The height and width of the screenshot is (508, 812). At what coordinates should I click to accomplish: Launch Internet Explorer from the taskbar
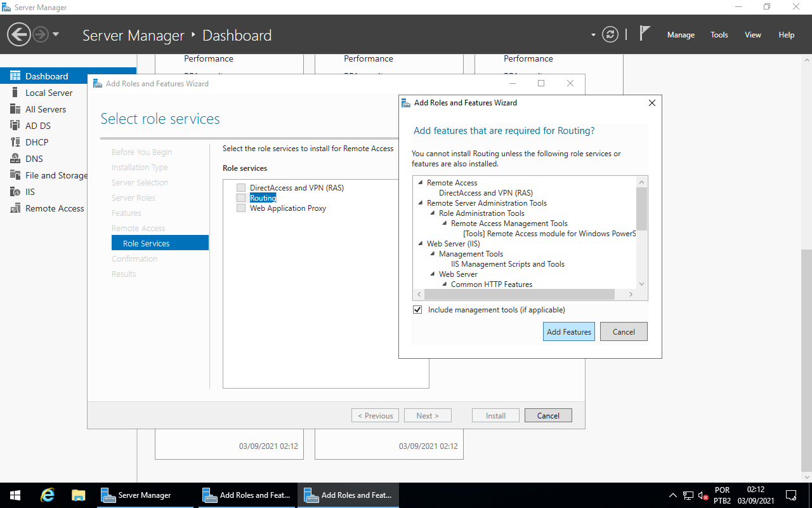(x=48, y=495)
